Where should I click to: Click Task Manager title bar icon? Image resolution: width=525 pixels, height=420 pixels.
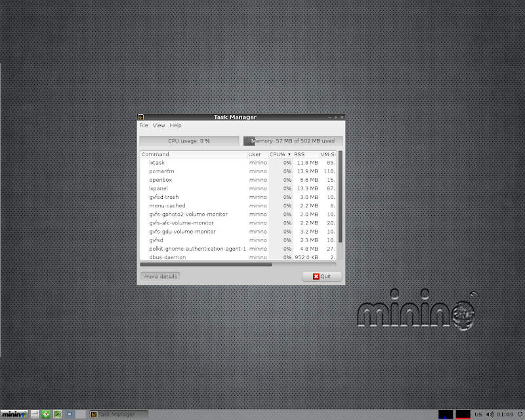coord(141,117)
